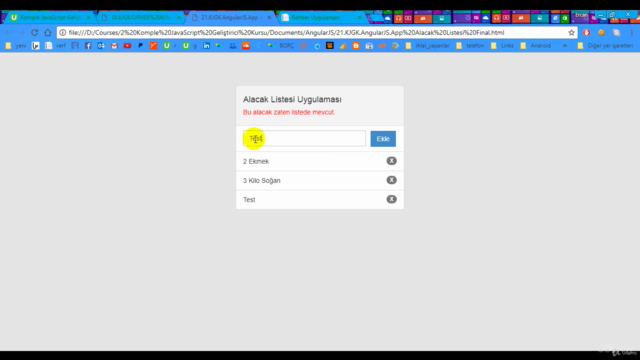Image resolution: width=640 pixels, height=360 pixels.
Task: Bookmark this page with the star icon
Action: click(571, 33)
